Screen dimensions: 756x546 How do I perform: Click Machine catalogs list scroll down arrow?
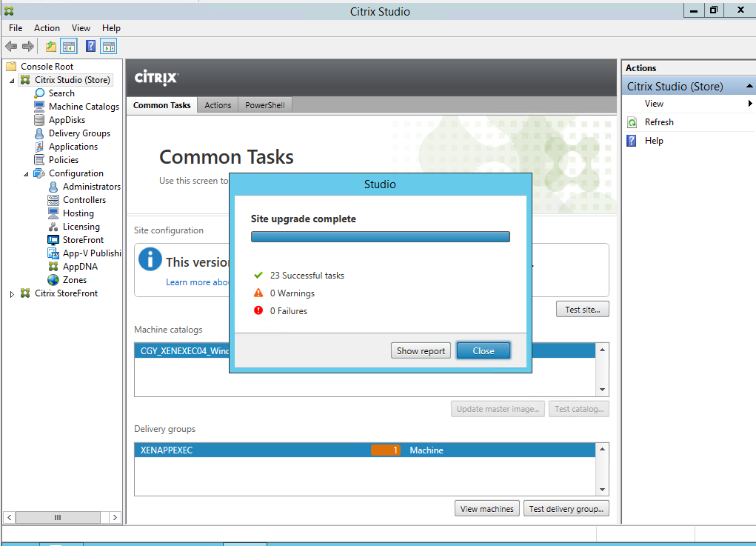coord(602,389)
